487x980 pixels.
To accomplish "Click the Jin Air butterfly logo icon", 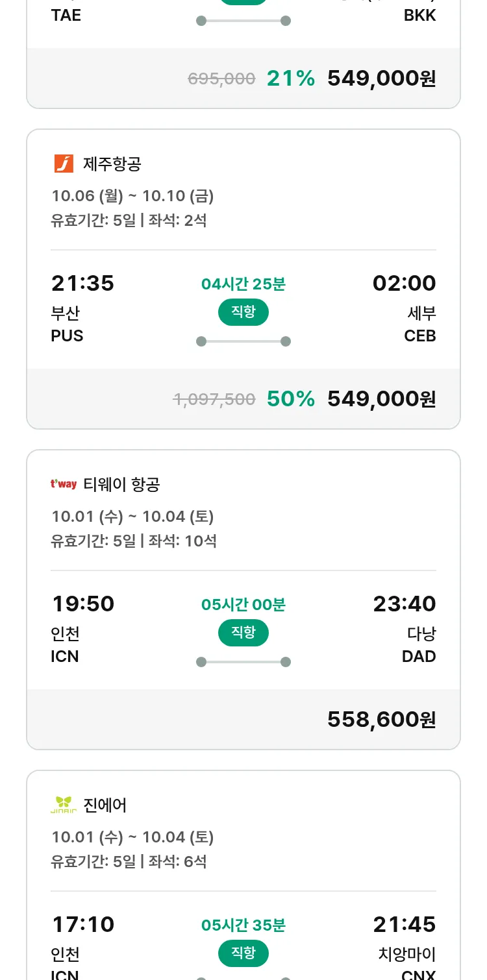I will (x=64, y=805).
